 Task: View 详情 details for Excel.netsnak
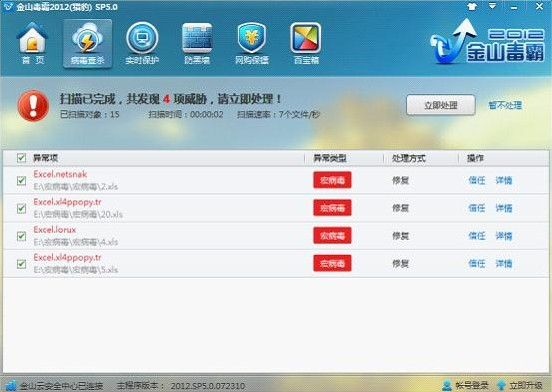click(504, 181)
